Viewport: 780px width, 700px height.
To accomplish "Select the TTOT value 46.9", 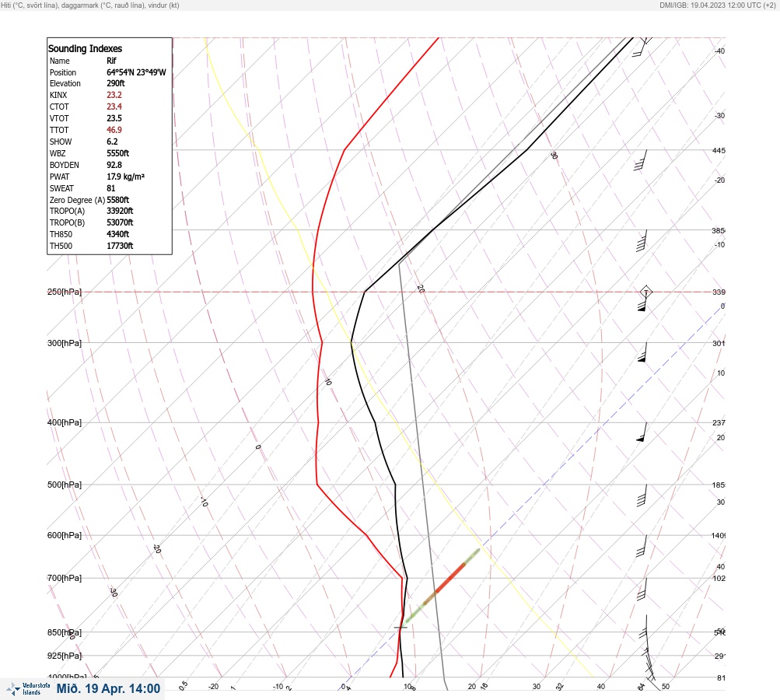I will point(114,130).
